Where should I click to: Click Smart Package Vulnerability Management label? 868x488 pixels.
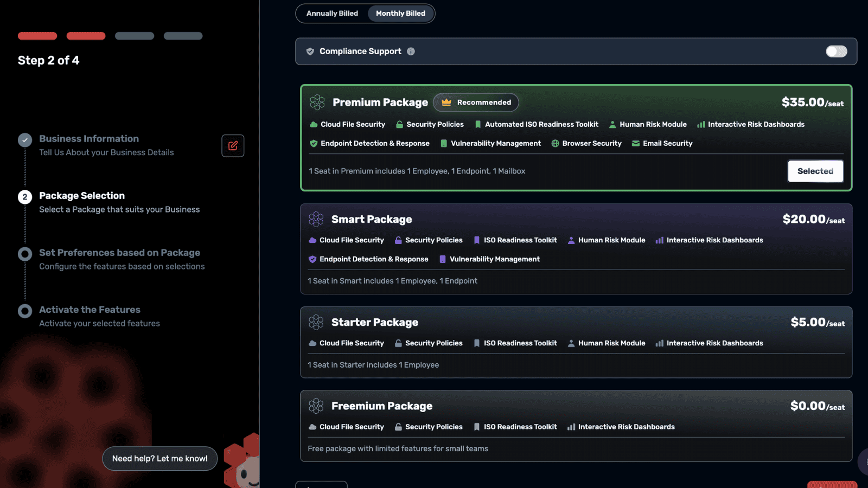coord(495,259)
